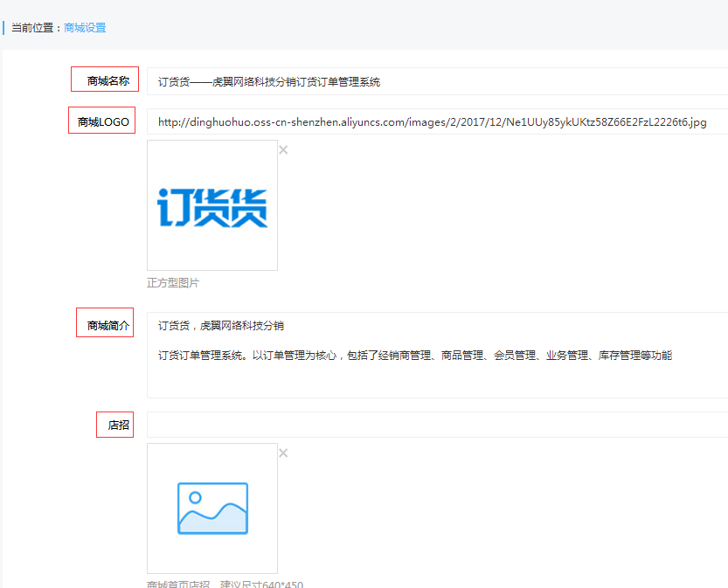
Task: Click the 店招 placeholder image thumbnail
Action: click(212, 508)
